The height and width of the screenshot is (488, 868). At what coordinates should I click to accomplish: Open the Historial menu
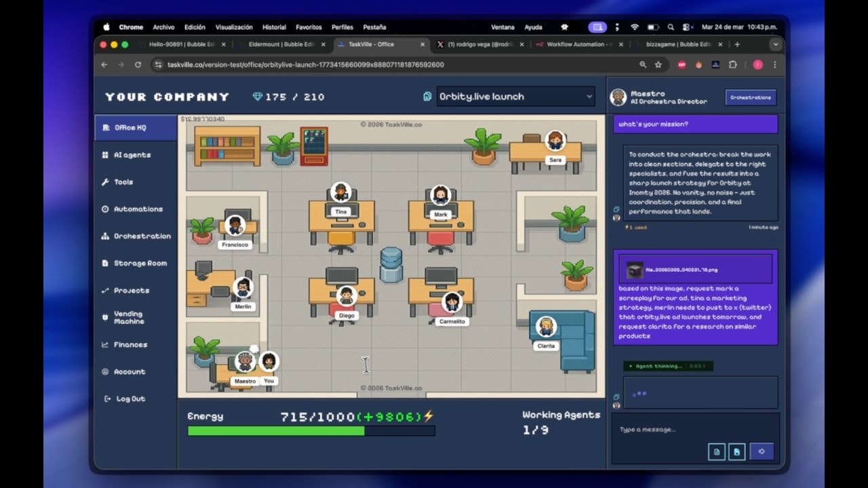(x=274, y=27)
